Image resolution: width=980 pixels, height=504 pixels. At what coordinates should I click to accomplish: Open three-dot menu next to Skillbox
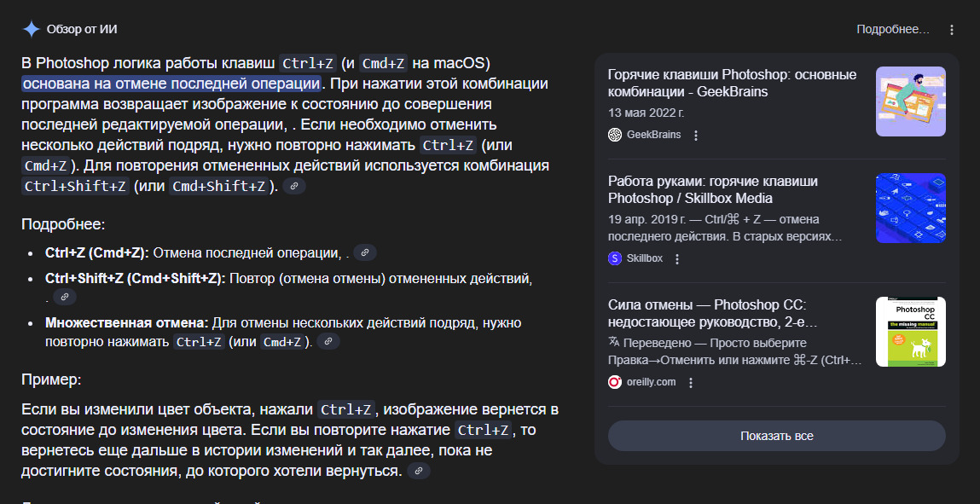pos(677,258)
